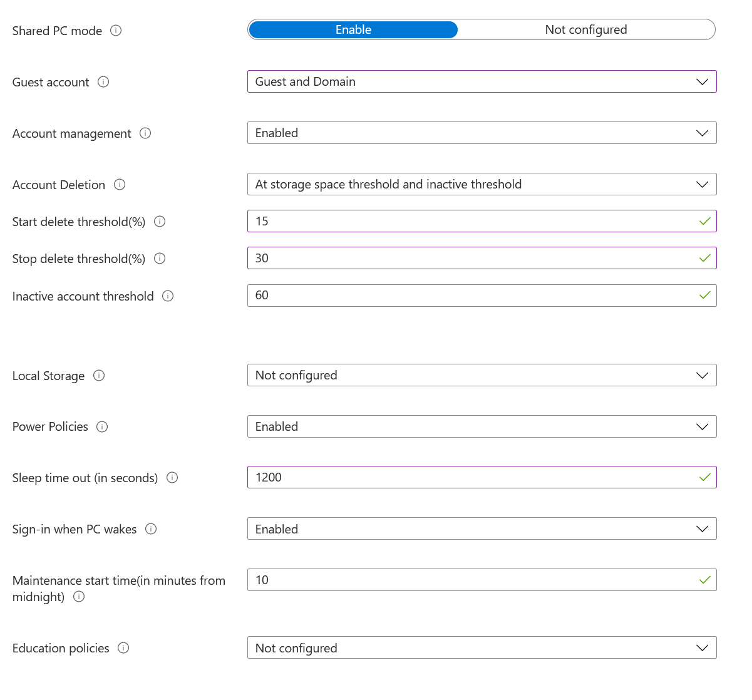Focus the Sleep time out input field
This screenshot has height=700, width=752.
coord(473,478)
